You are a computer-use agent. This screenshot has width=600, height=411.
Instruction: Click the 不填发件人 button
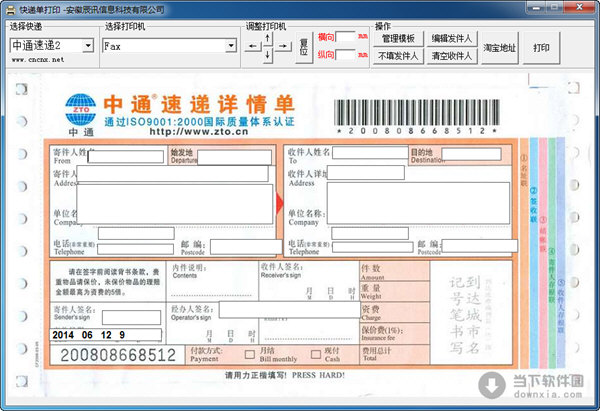tap(398, 56)
